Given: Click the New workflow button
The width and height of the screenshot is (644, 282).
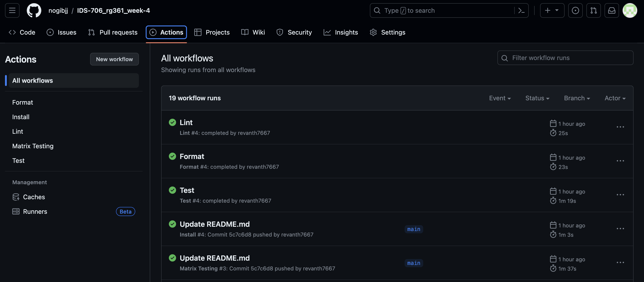Looking at the screenshot, I should coord(114,59).
